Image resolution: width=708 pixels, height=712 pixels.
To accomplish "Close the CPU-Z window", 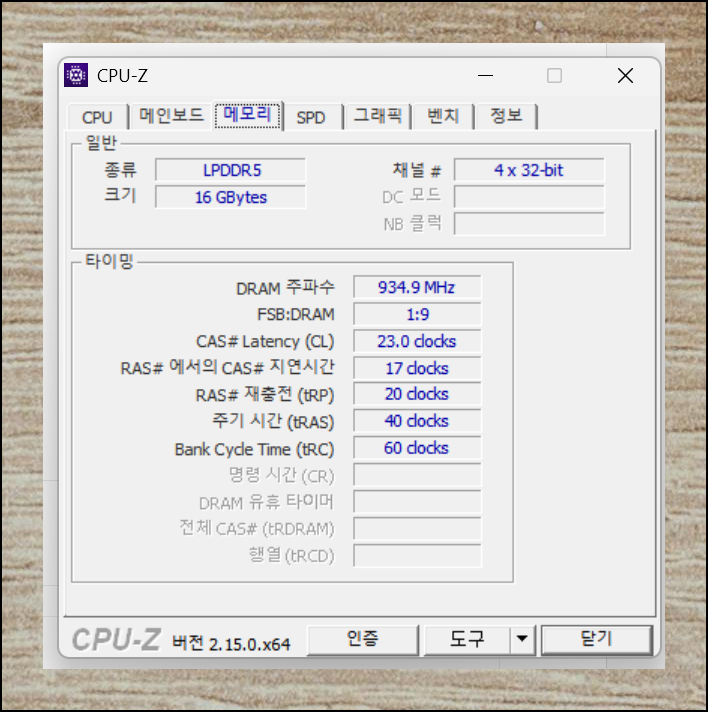I will pyautogui.click(x=625, y=75).
